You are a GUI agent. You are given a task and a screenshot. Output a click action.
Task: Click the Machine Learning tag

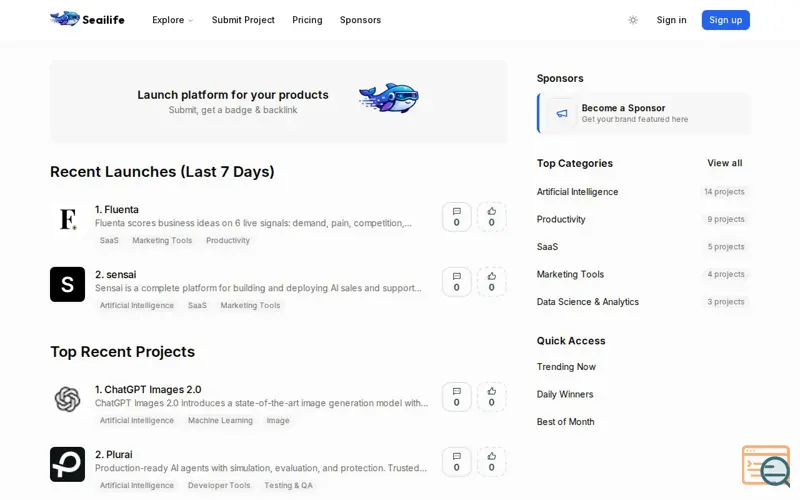click(220, 420)
